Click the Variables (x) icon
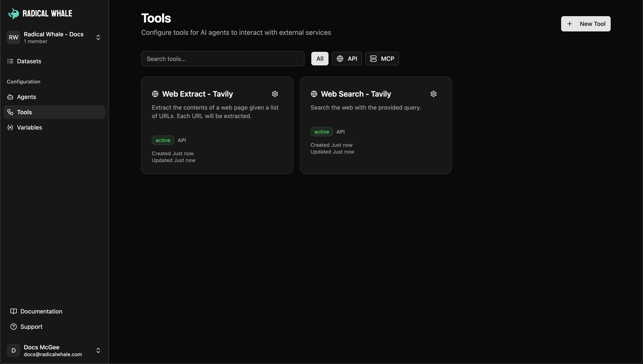The height and width of the screenshot is (364, 643). click(x=10, y=127)
